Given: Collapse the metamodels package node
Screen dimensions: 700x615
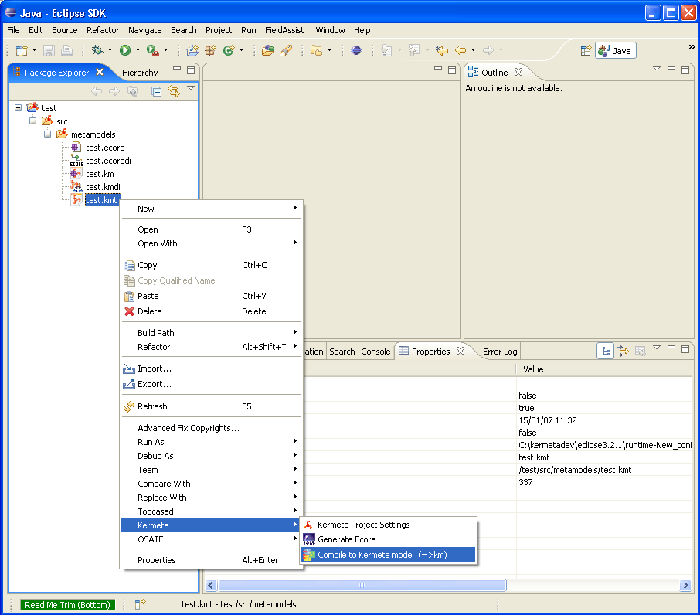Looking at the screenshot, I should 47,134.
